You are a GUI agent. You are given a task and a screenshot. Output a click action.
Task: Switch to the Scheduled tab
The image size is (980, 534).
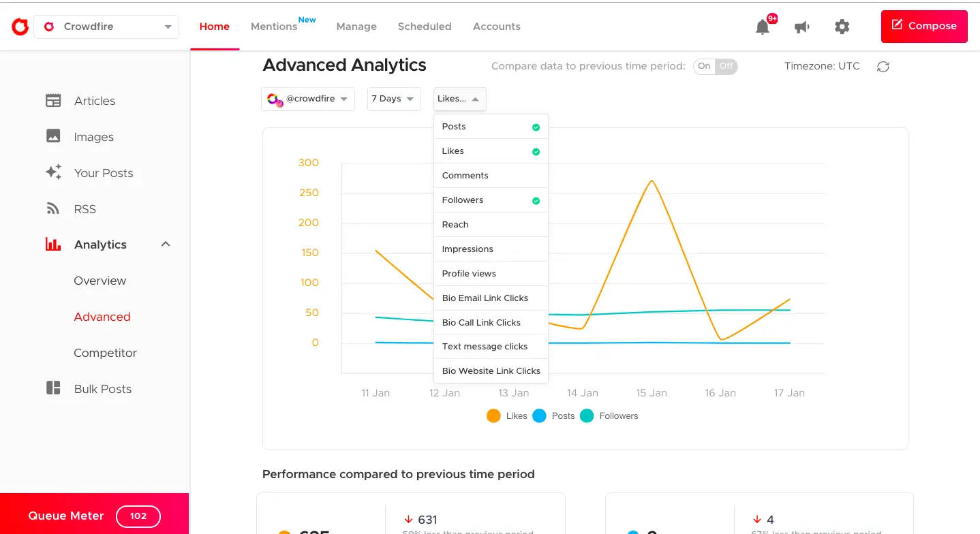(424, 27)
